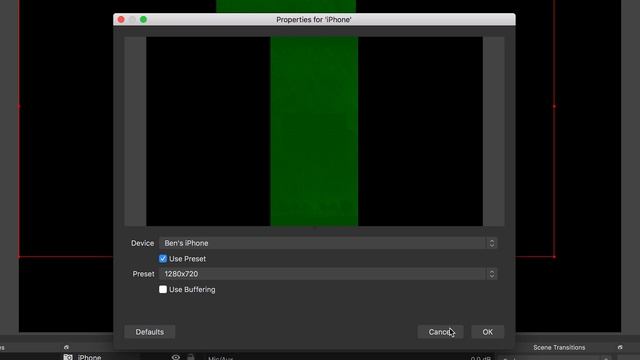Image resolution: width=640 pixels, height=360 pixels.
Task: Click the iPhone source camera icon
Action: click(68, 357)
